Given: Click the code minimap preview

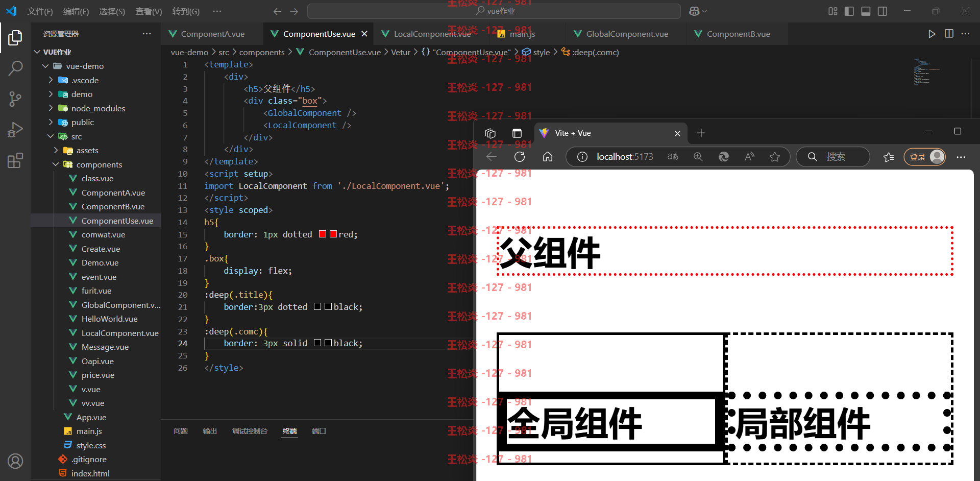Looking at the screenshot, I should 926,72.
